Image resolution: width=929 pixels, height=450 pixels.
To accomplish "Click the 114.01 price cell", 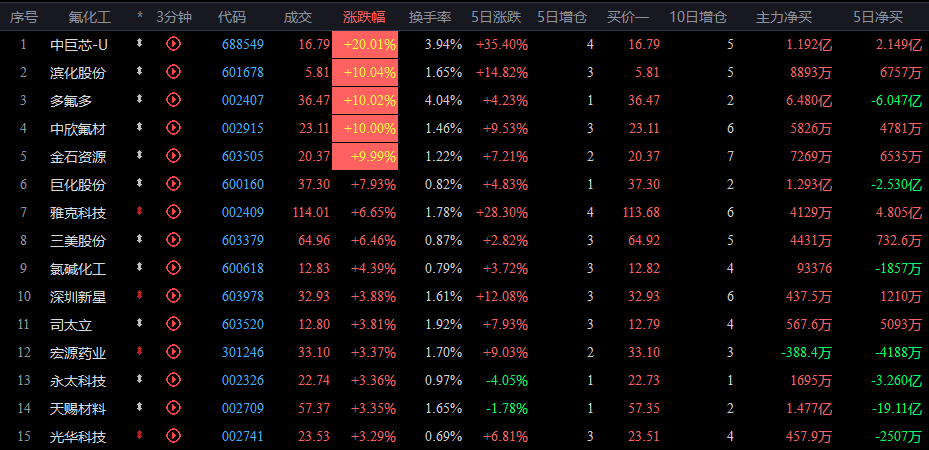I will point(311,212).
